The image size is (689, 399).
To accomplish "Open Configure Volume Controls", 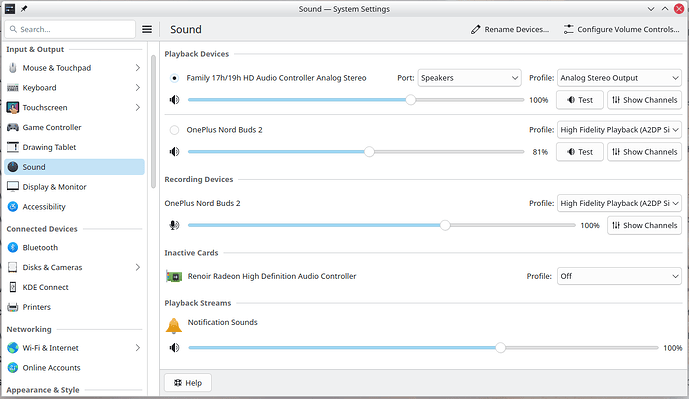I will (x=621, y=29).
